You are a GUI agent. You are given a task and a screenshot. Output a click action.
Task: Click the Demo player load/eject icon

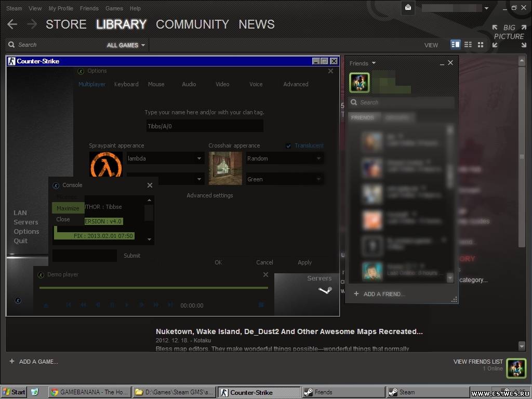[46, 305]
